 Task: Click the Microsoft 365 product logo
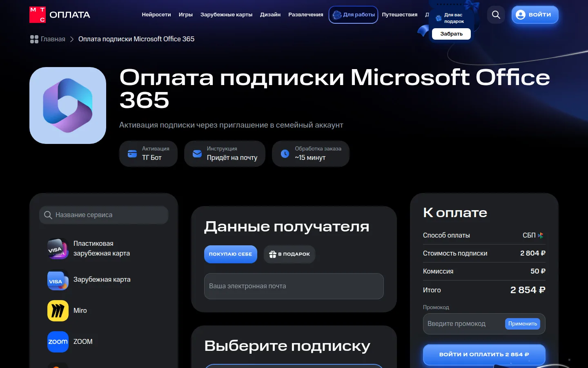tap(68, 105)
